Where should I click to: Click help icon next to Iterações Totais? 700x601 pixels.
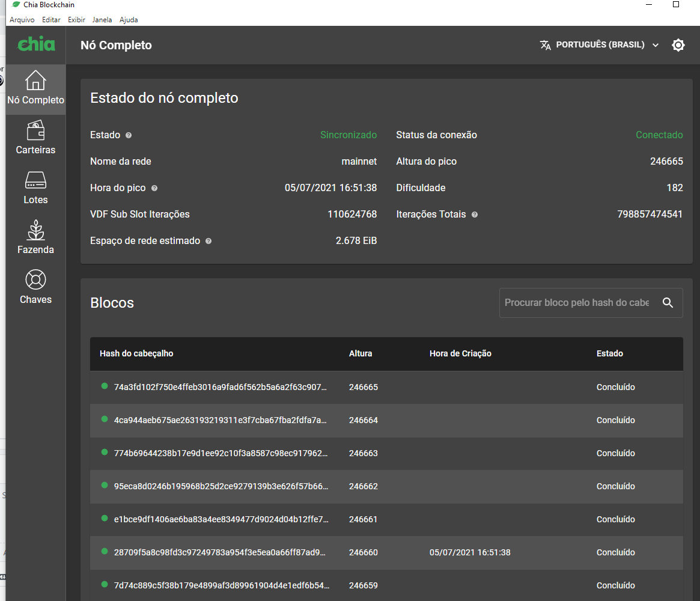click(x=475, y=215)
